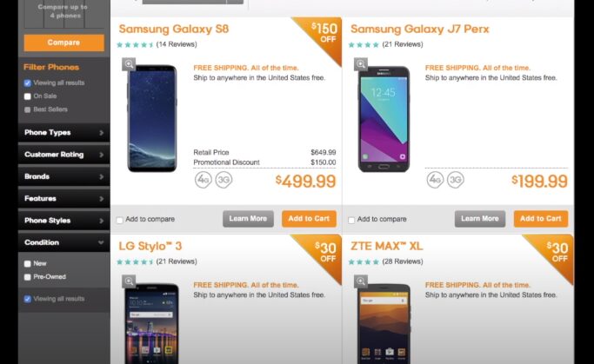Click magnifier icon on ZTE MAX XL
The width and height of the screenshot is (594, 364).
point(361,281)
